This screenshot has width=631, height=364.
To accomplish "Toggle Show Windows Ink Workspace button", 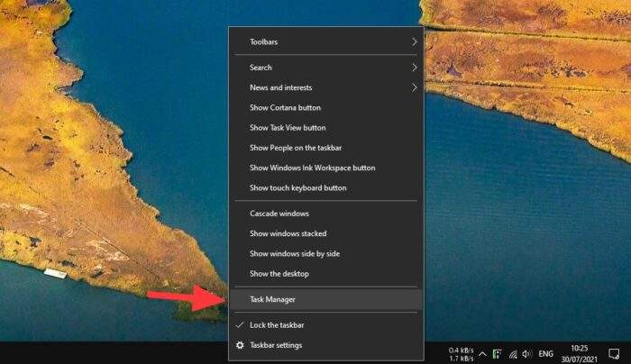I will point(326,168).
